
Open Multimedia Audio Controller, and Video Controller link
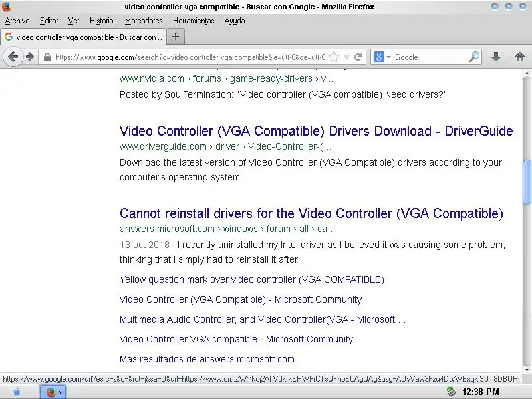(x=262, y=319)
